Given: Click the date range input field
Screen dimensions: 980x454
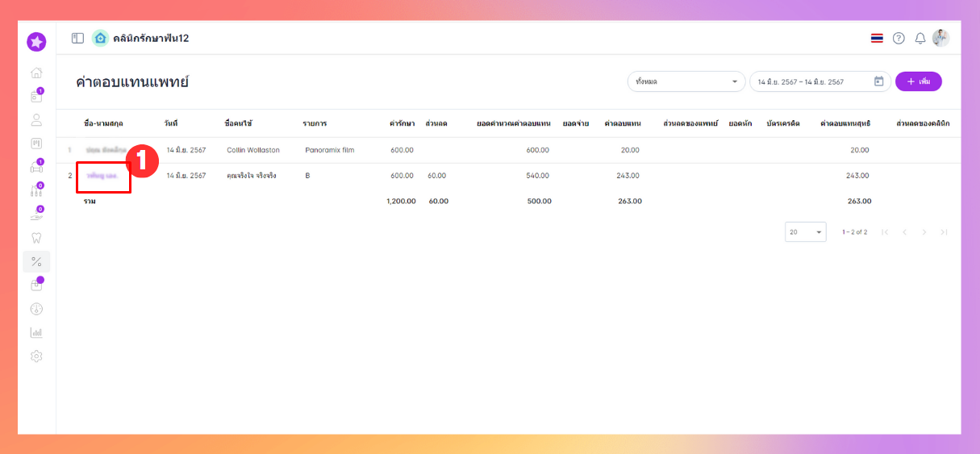Looking at the screenshot, I should [x=811, y=81].
